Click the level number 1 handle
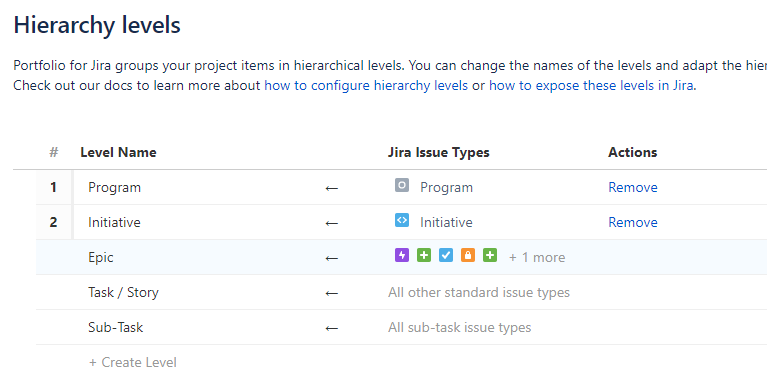This screenshot has width=767, height=390. 53,187
